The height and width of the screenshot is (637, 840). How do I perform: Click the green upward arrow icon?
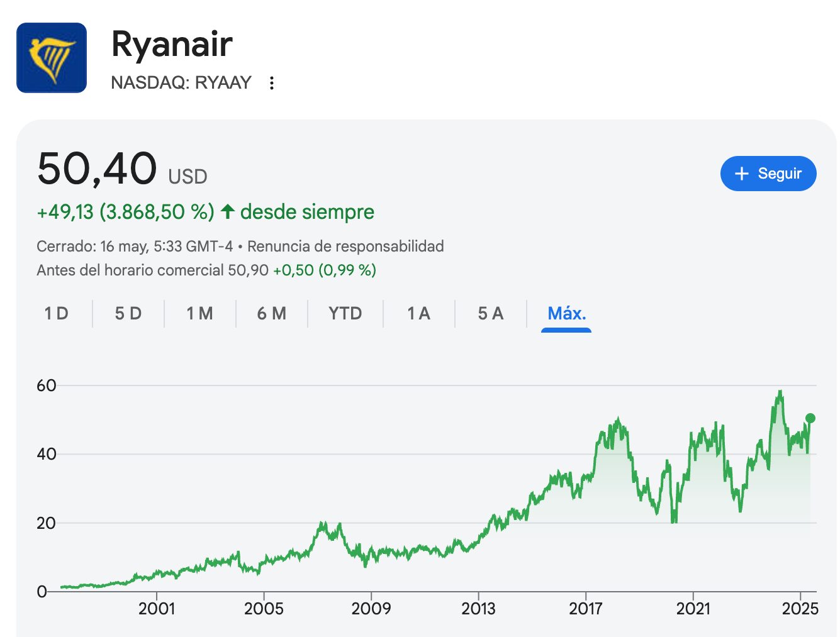pos(228,211)
